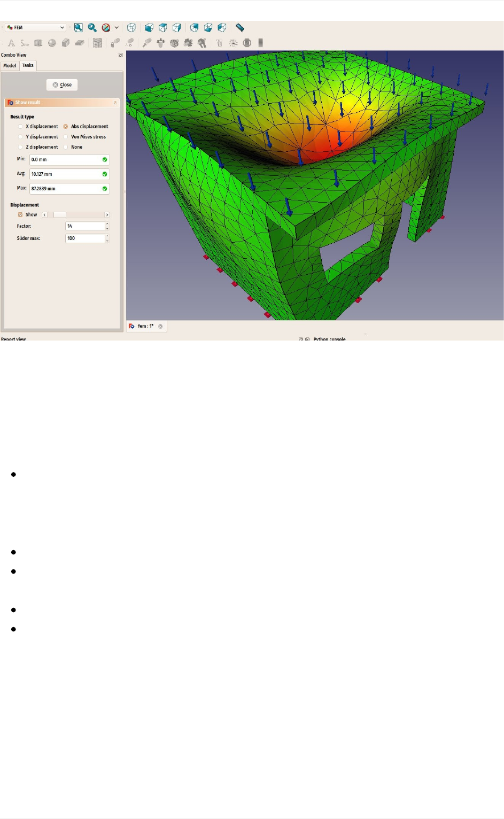This screenshot has width=504, height=819.
Task: Click the displacement slider's right arrow
Action: tap(107, 215)
